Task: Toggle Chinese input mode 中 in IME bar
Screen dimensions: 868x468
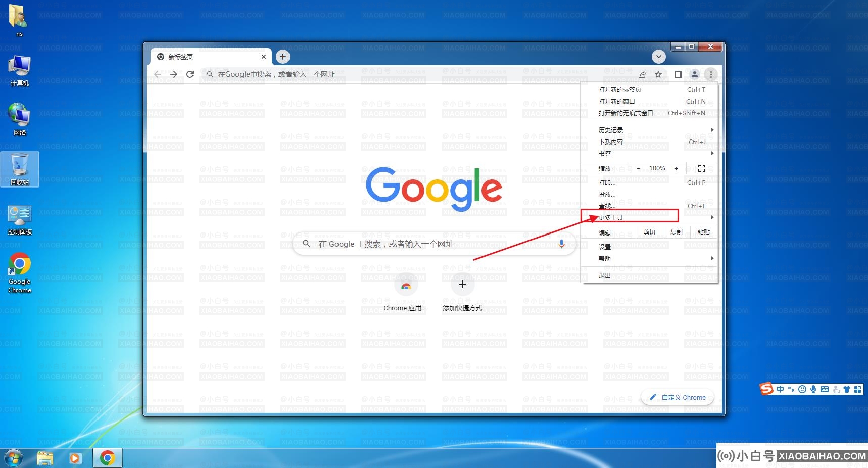Action: (x=780, y=389)
